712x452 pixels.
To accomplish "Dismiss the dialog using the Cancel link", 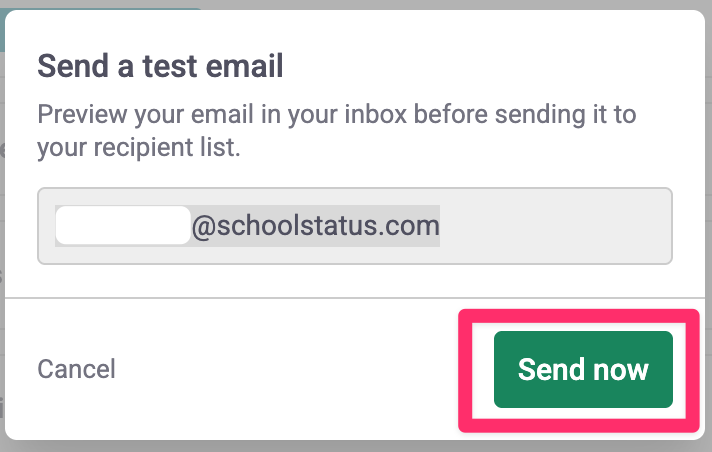I will (76, 369).
